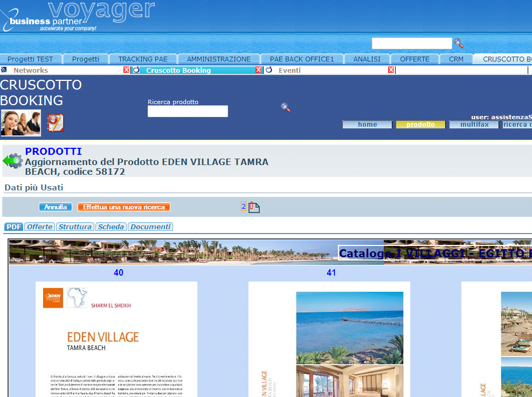Click the ricerca button at right
Viewport: 532px width, 397px height.
tap(517, 125)
